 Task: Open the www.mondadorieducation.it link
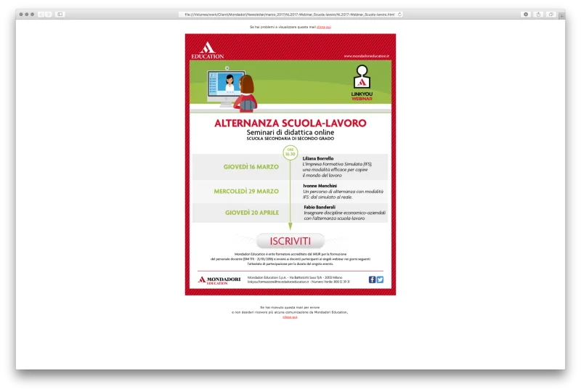point(366,56)
